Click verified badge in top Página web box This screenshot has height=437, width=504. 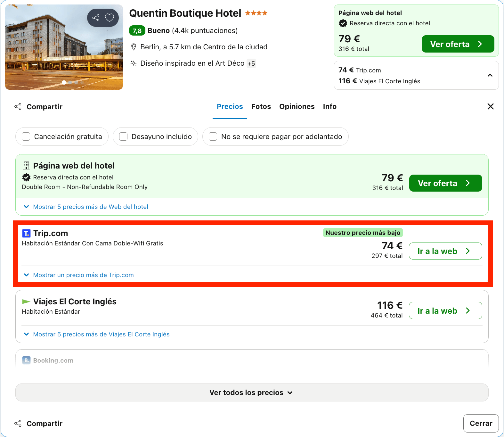[x=343, y=23]
